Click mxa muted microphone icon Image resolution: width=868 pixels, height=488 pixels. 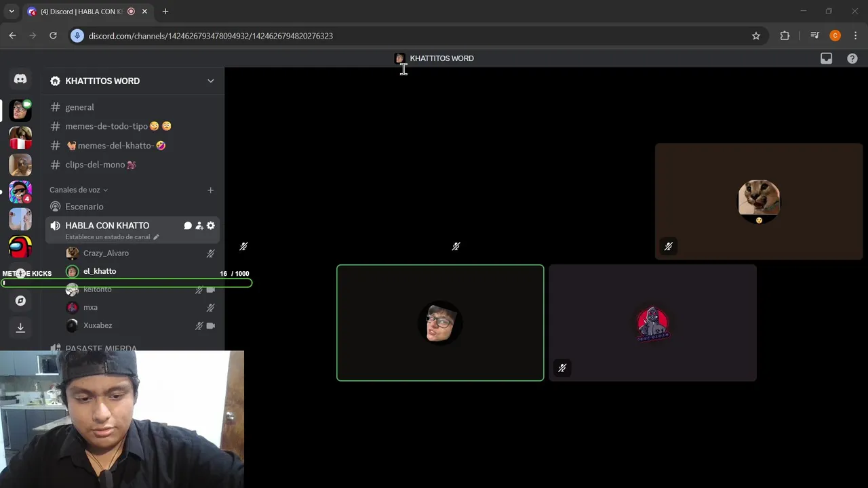coord(211,308)
